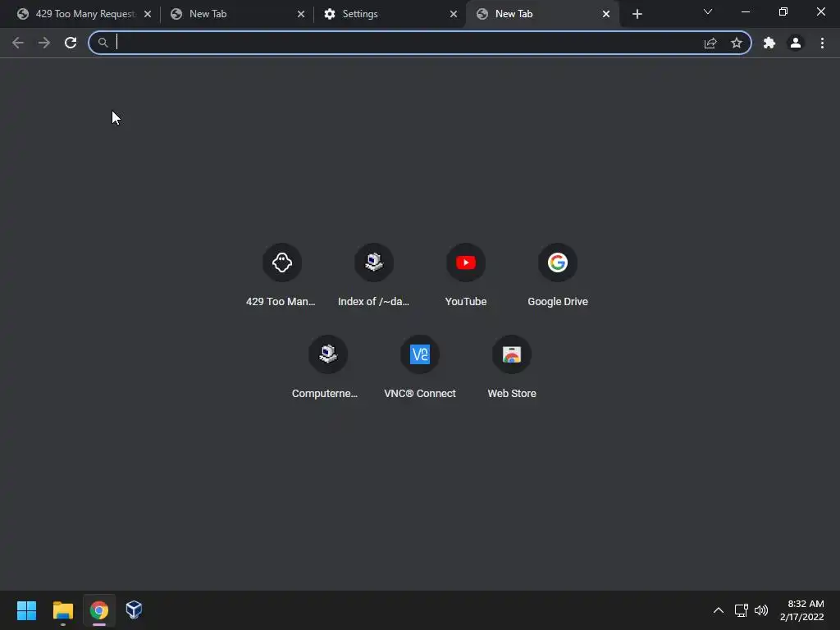The image size is (840, 630).
Task: Open the Web Store shortcut
Action: point(512,368)
